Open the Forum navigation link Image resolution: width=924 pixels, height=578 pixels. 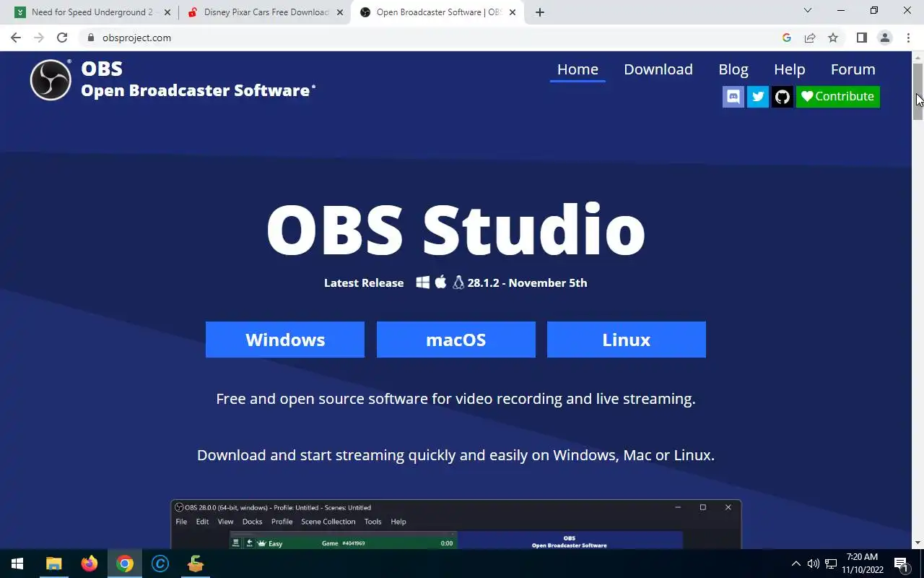pyautogui.click(x=853, y=69)
